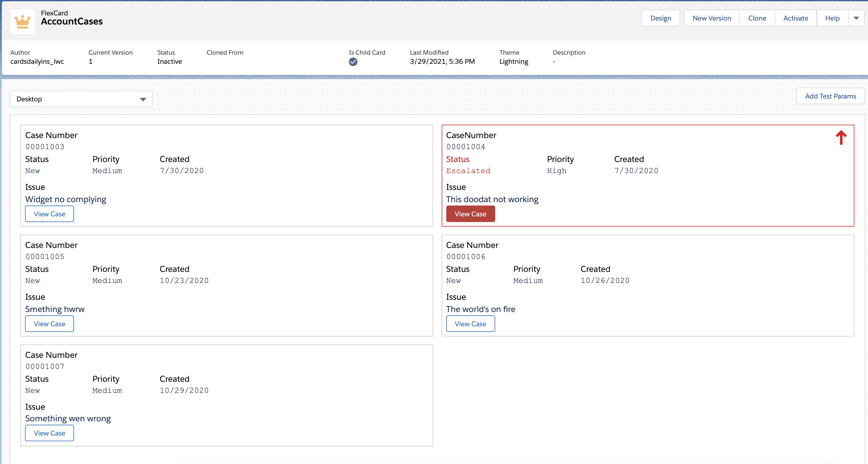Image resolution: width=868 pixels, height=464 pixels.
Task: Open Help
Action: 832,18
